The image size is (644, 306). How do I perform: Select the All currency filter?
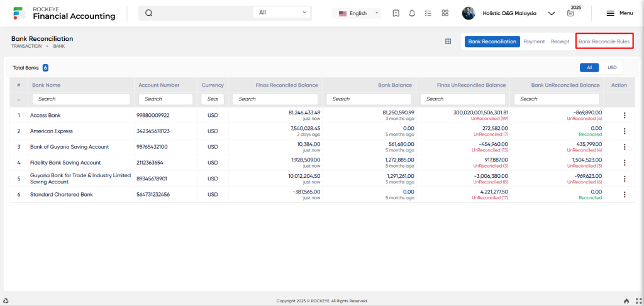coord(589,67)
